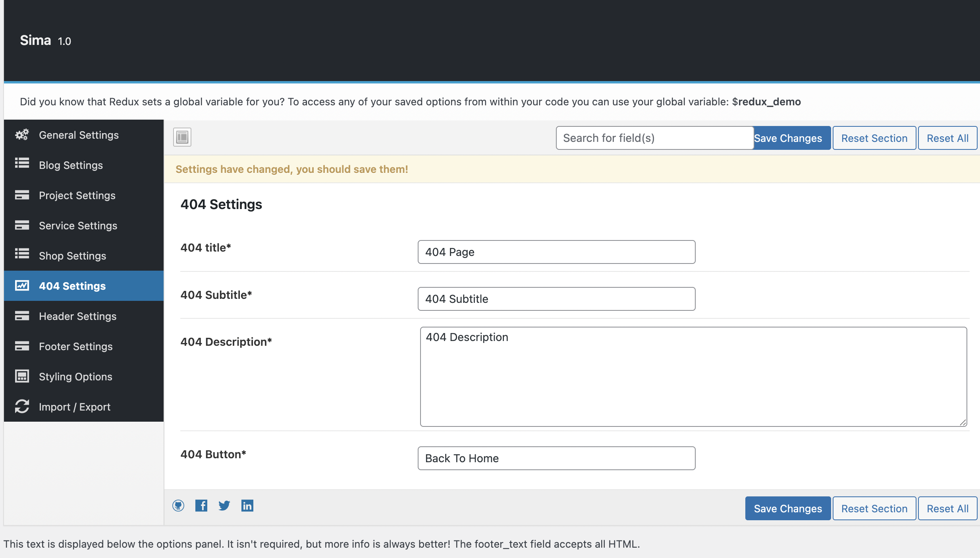Viewport: 980px width, 558px height.
Task: Click the top Reset Section button
Action: 874,138
